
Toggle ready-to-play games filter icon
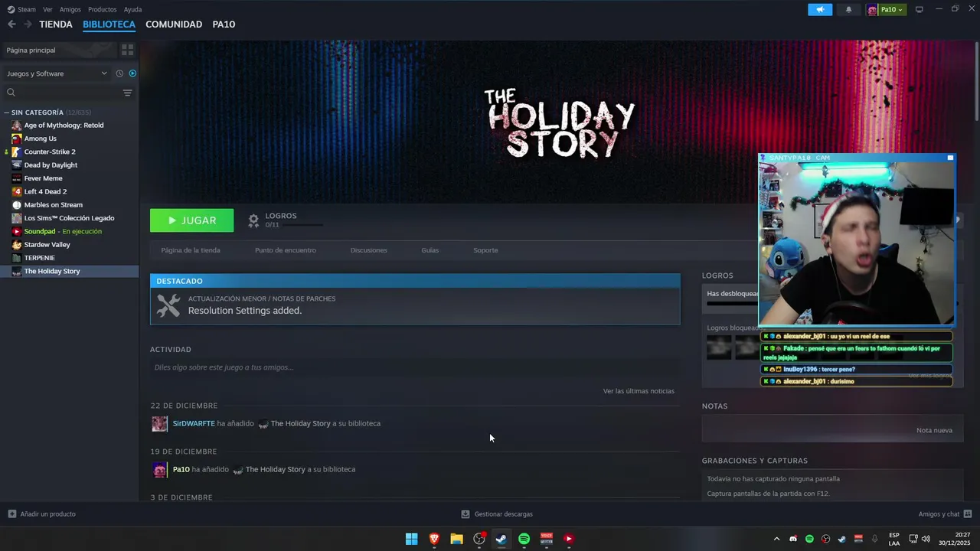pyautogui.click(x=132, y=73)
